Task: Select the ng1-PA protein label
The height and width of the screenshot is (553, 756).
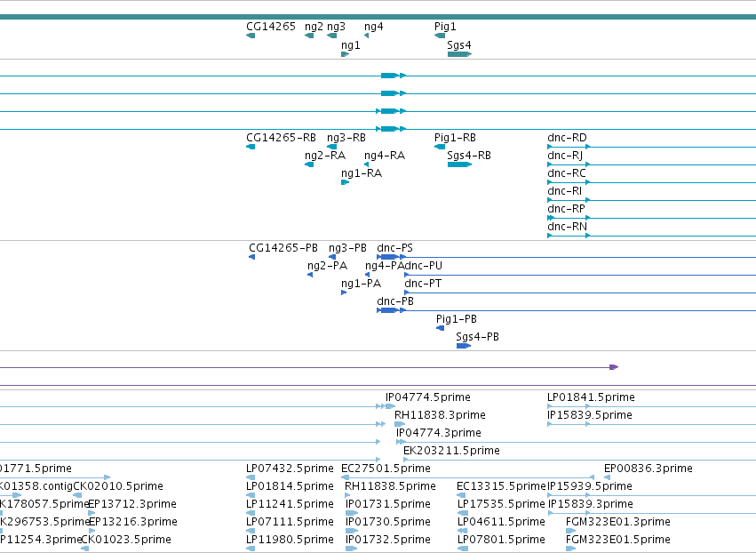Action: (x=362, y=285)
